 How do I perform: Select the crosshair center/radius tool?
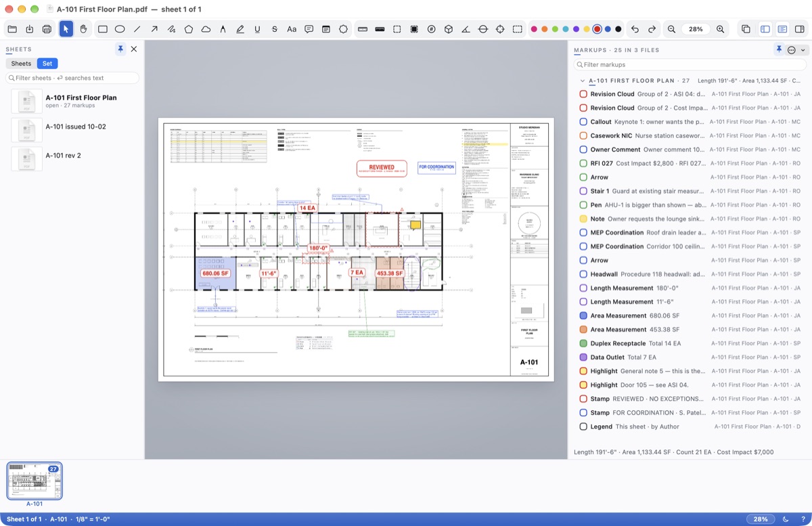(x=500, y=29)
